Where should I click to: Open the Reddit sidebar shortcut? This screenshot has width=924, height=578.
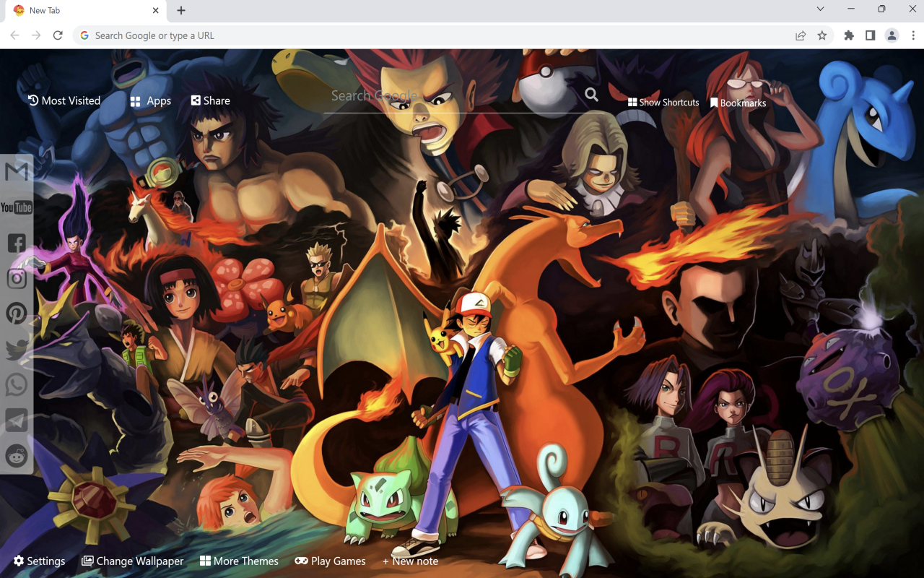[x=17, y=456]
